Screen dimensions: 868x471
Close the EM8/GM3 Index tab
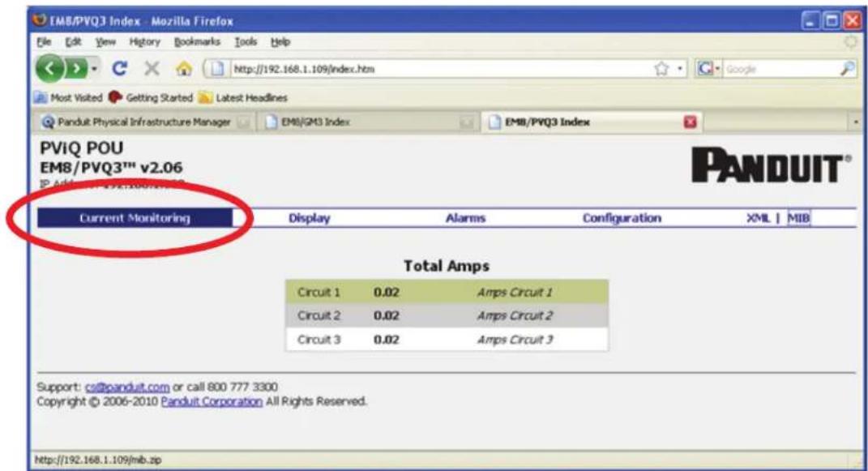click(x=467, y=122)
